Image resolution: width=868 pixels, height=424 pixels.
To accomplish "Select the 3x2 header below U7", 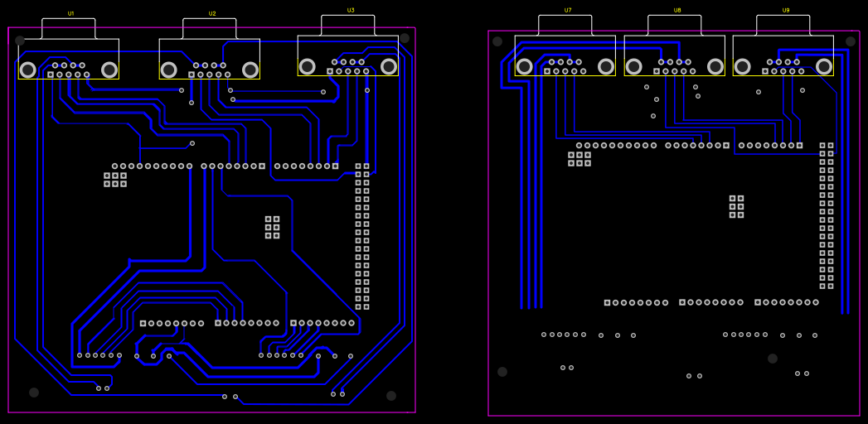I will 579,158.
